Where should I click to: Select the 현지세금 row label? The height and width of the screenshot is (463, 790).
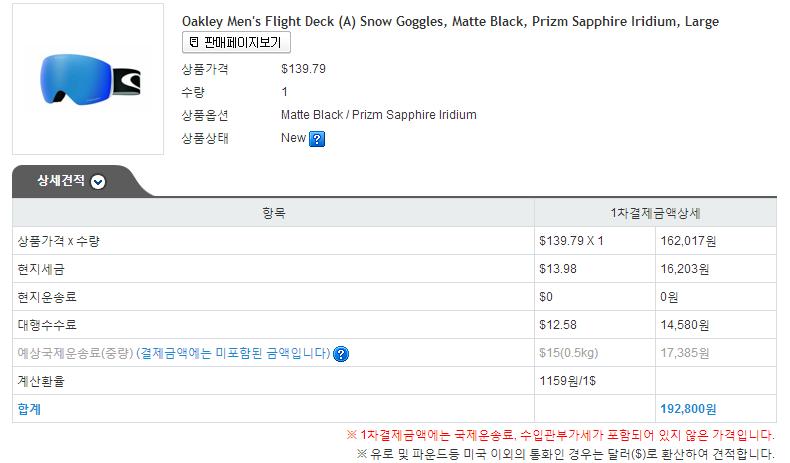[x=41, y=269]
